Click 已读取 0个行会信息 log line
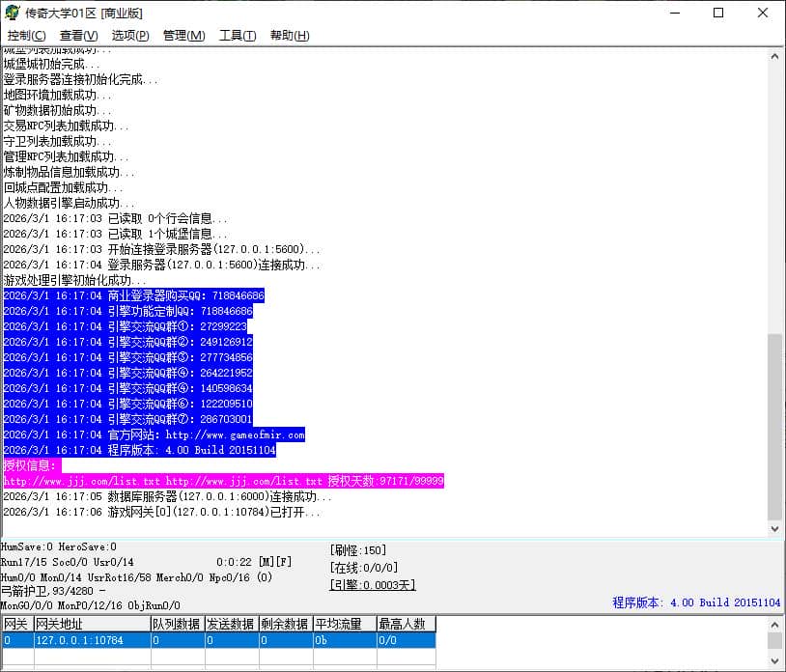The height and width of the screenshot is (672, 786). point(115,218)
